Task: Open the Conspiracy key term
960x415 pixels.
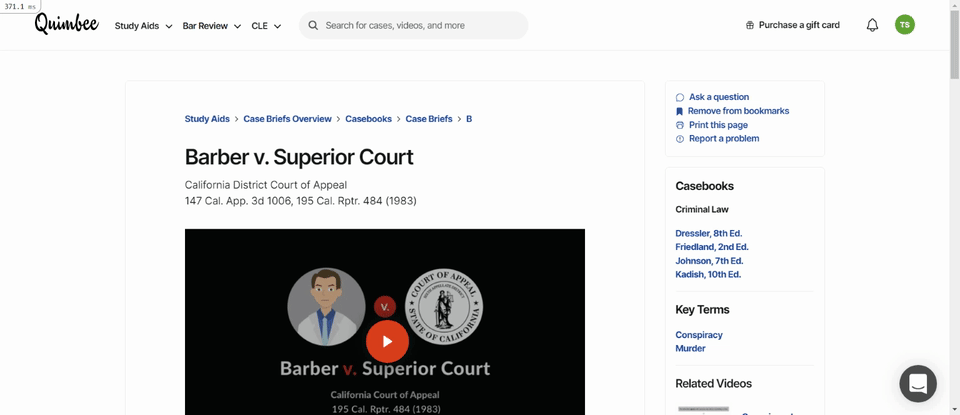Action: click(699, 335)
